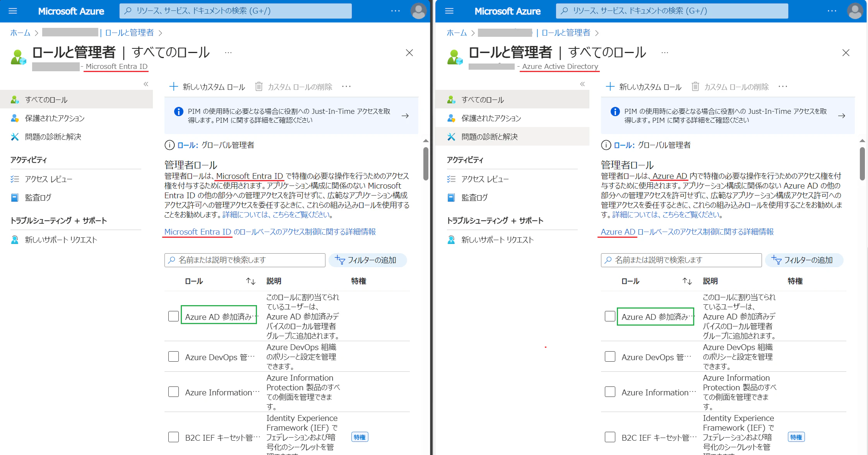The height and width of the screenshot is (455, 868).
Task: Click the 名前または説明で検索します field in right pane
Action: click(x=681, y=260)
